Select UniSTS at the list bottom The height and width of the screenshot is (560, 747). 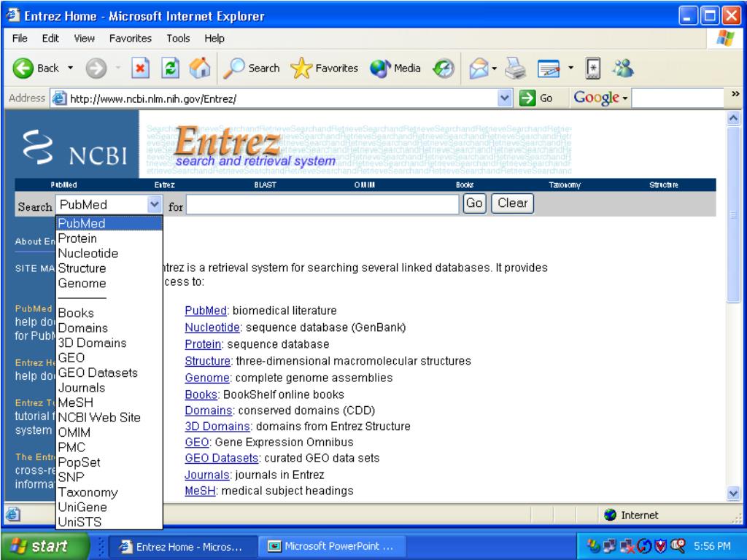[109, 521]
